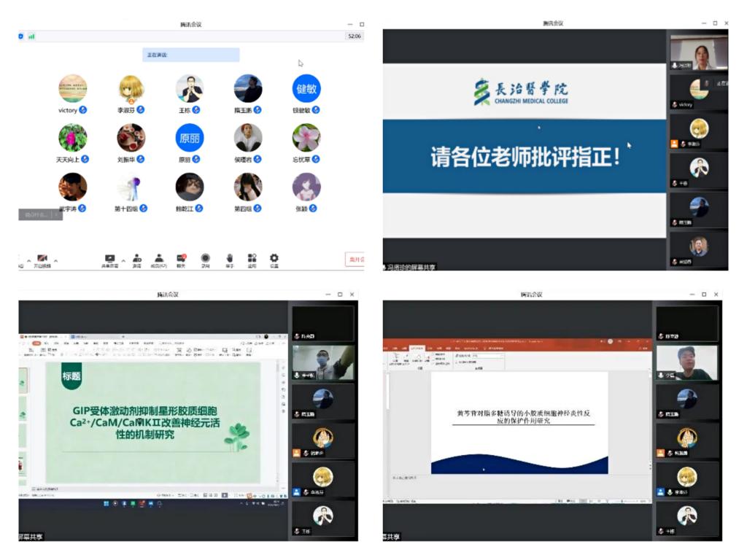Open the members list icon
This screenshot has width=747, height=560.
158,258
